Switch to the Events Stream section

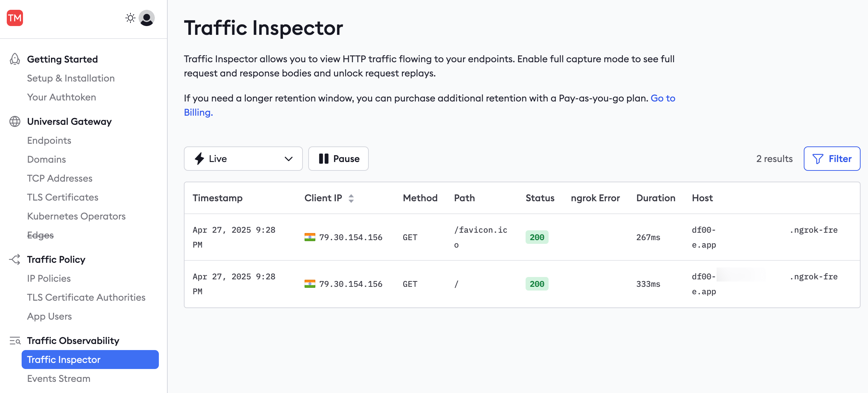(58, 378)
